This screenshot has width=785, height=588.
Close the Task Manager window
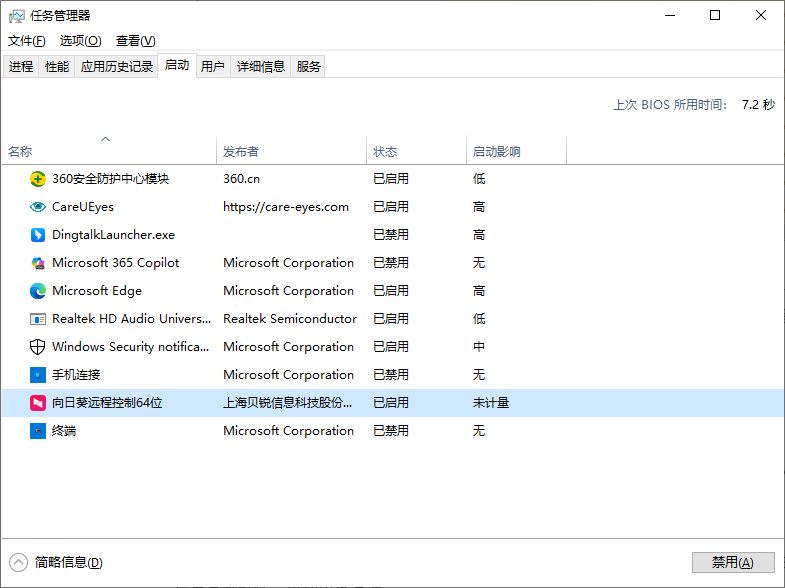[761, 16]
